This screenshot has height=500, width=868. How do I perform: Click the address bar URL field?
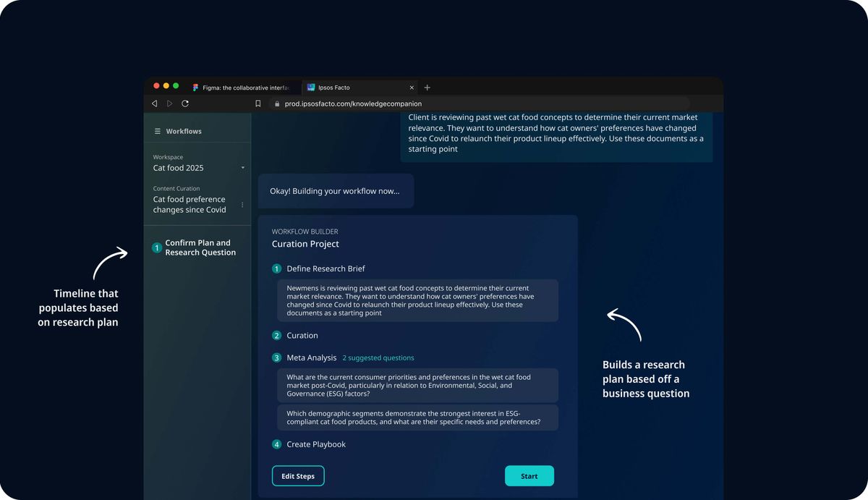[479, 104]
